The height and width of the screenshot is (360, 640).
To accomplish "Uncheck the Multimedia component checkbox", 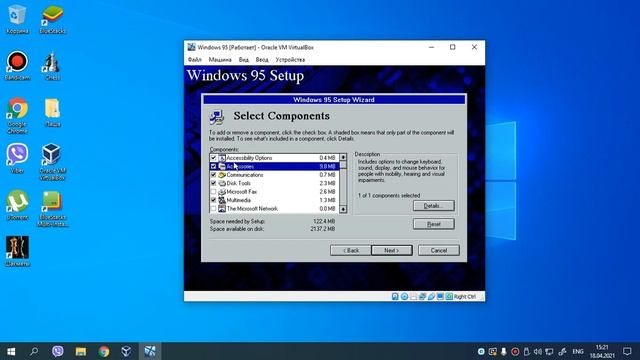I will point(213,200).
